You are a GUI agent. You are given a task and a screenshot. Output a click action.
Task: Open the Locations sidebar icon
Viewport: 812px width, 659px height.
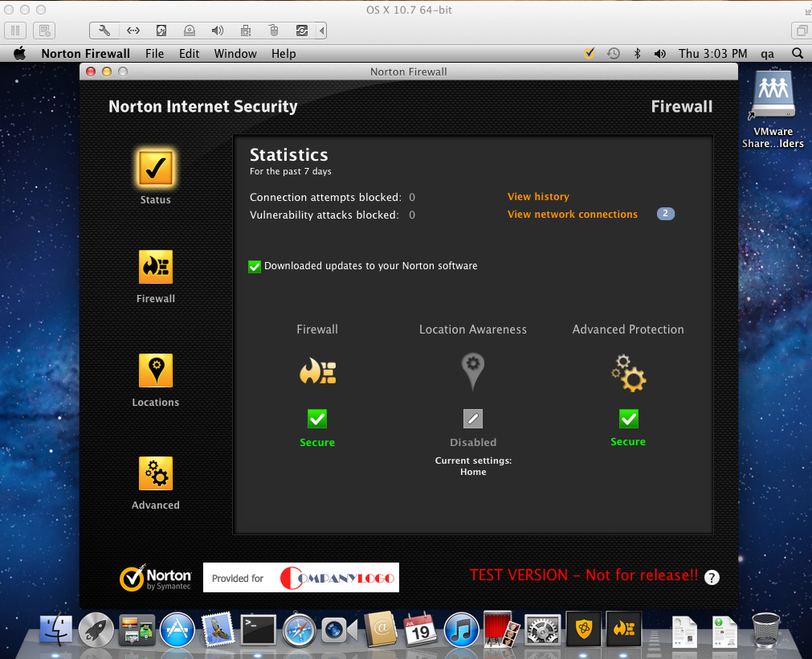coord(155,371)
